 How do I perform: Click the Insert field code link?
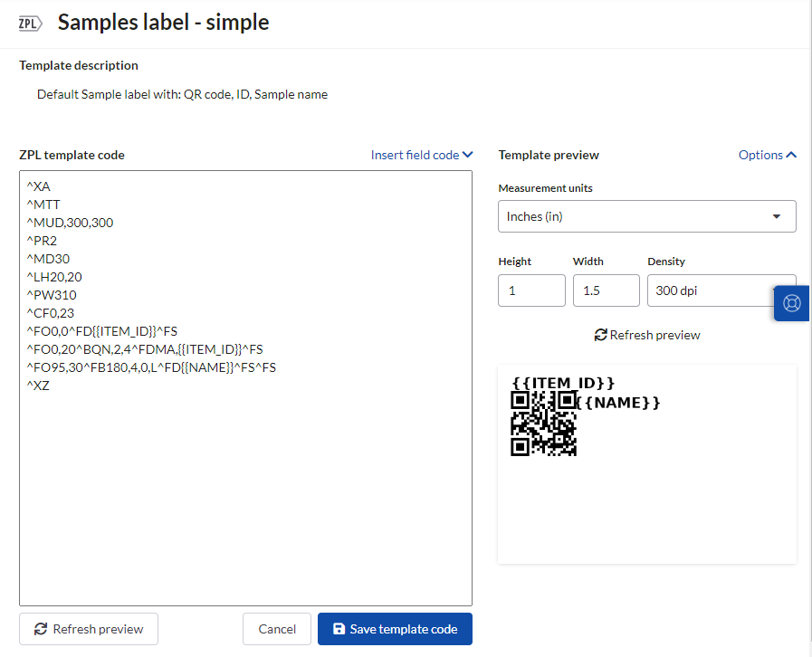tap(415, 154)
